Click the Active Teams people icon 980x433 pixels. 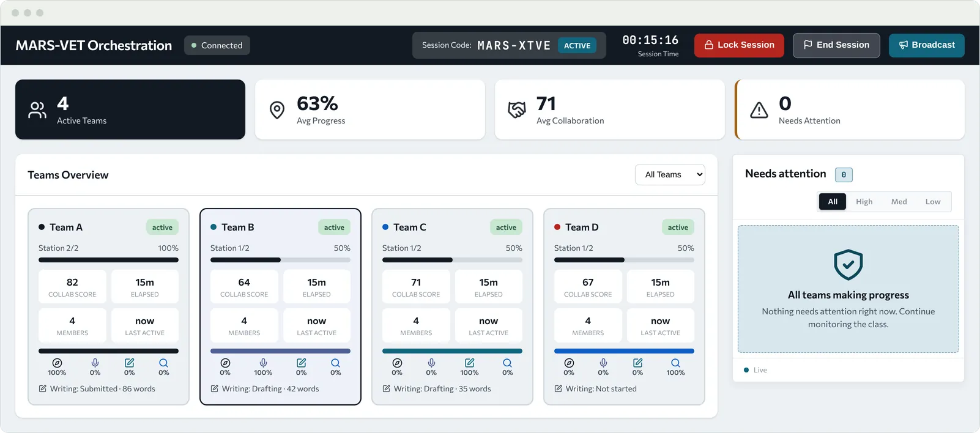point(37,109)
